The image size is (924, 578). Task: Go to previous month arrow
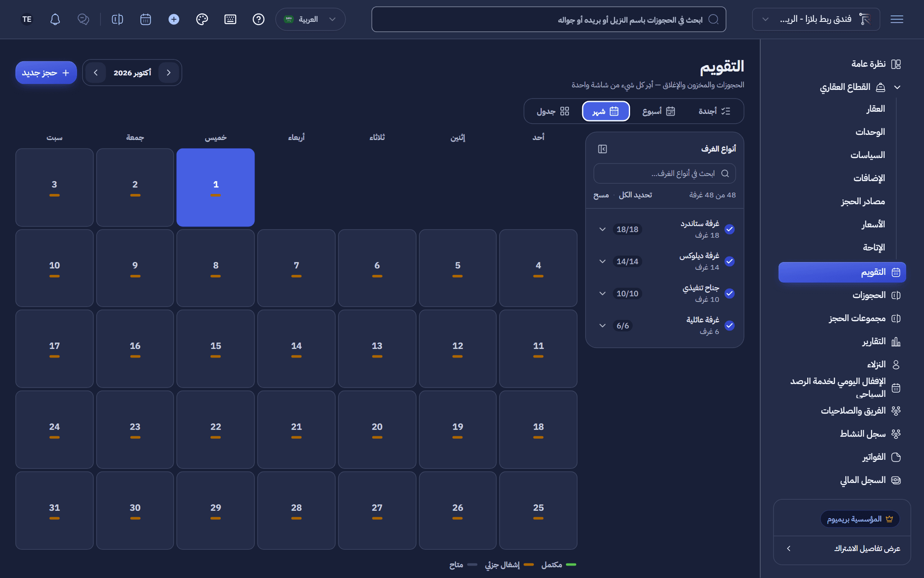pos(169,73)
